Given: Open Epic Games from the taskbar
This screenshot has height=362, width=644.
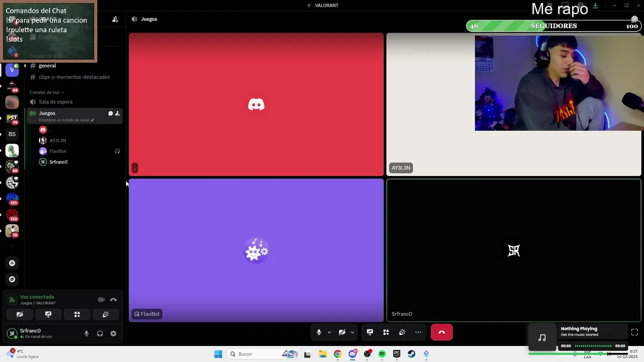Looking at the screenshot, I should [396, 354].
